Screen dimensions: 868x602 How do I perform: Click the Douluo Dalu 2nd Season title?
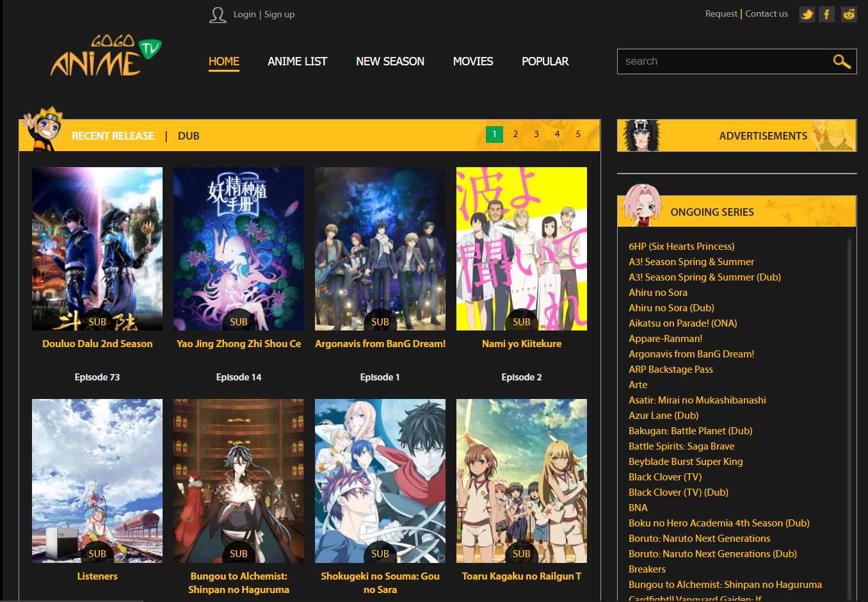tap(97, 344)
